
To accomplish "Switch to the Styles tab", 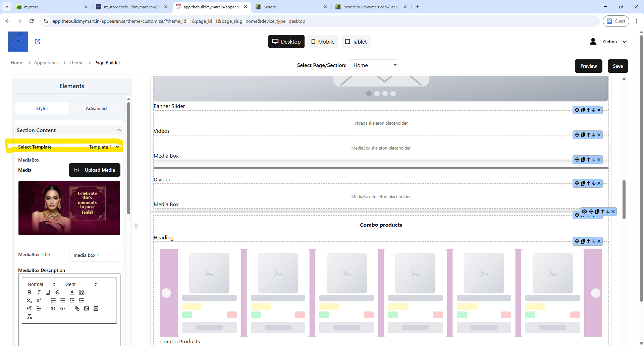I will [x=42, y=108].
